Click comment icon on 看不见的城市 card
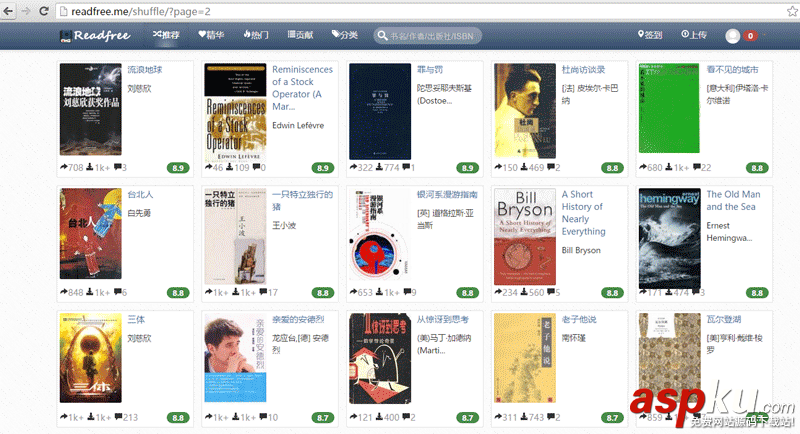800x434 pixels. [x=696, y=167]
